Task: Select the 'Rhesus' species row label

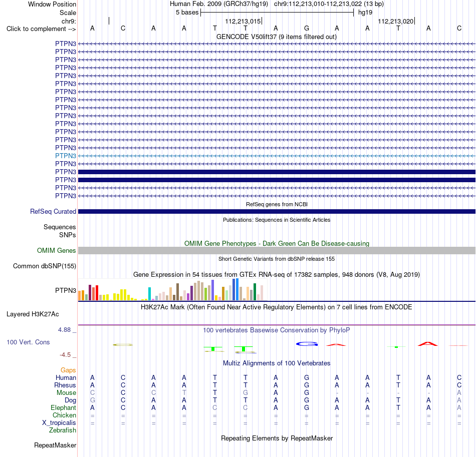Action: (65, 385)
